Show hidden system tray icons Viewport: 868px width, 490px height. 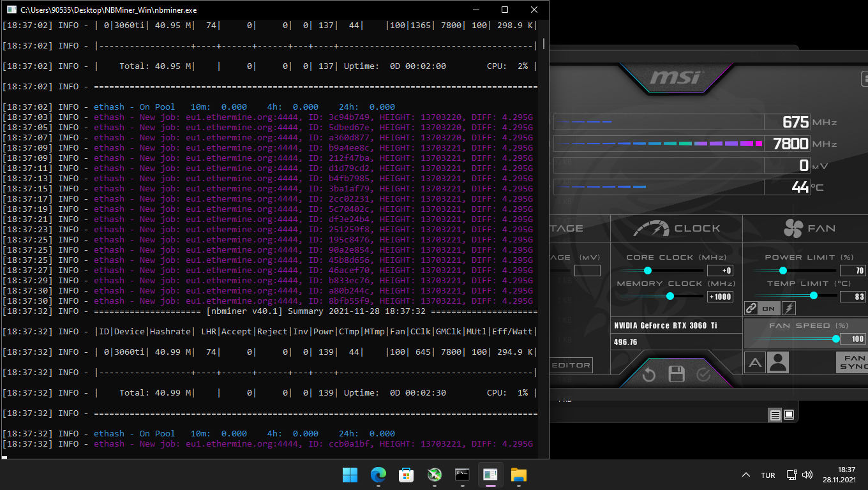coord(745,475)
